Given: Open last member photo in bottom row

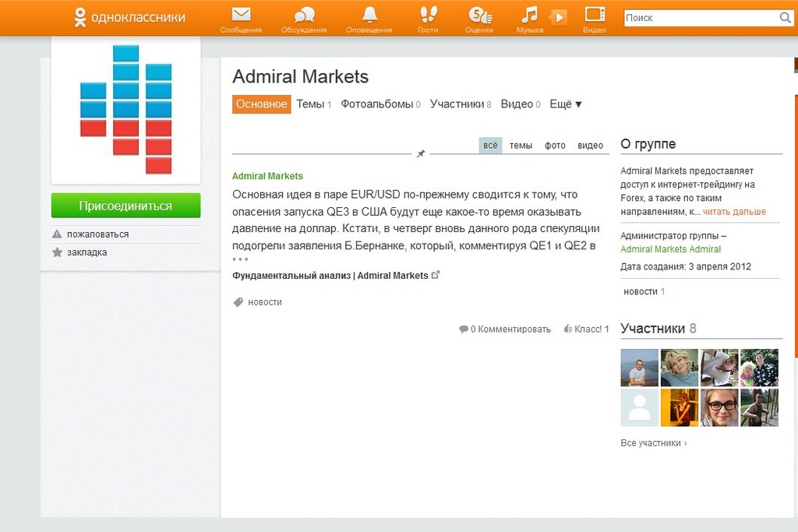Looking at the screenshot, I should point(759,407).
